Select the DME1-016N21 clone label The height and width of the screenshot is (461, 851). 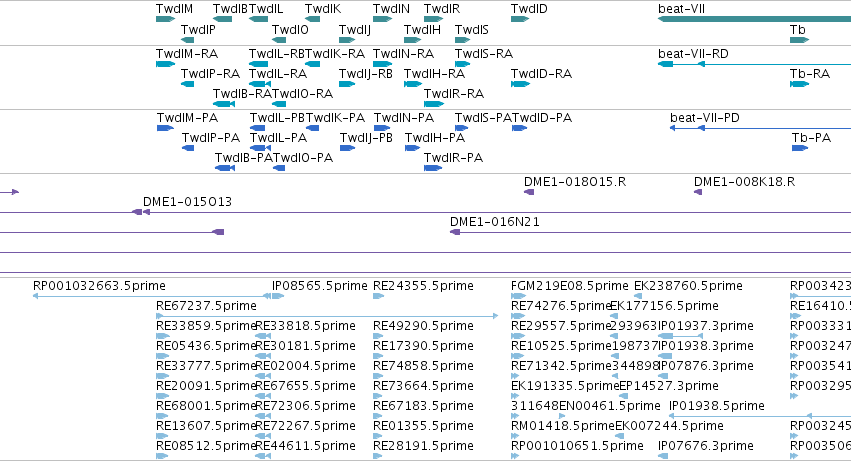coord(494,222)
